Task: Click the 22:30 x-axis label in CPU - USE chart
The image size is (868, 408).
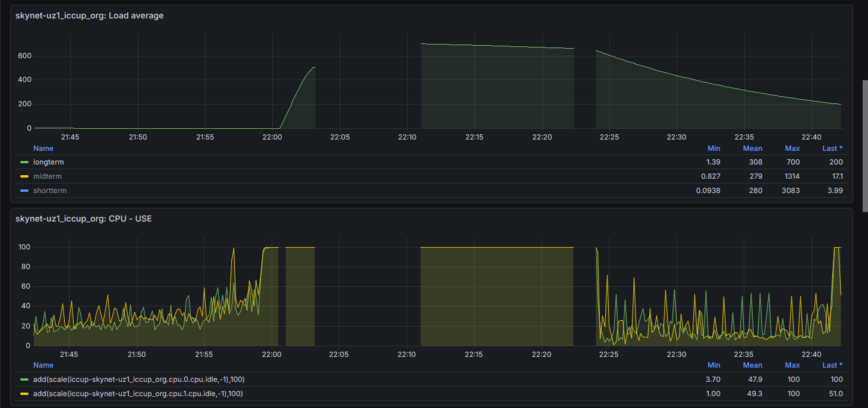Action: (x=677, y=355)
